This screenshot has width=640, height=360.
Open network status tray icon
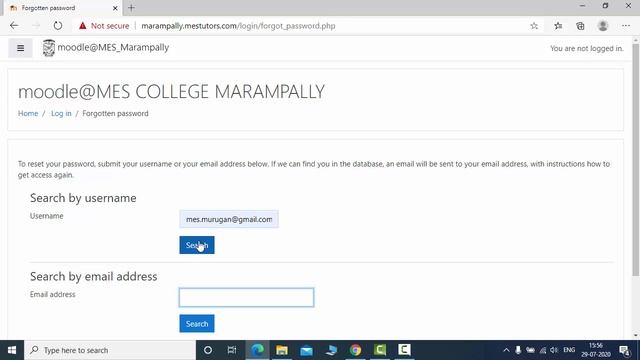542,350
